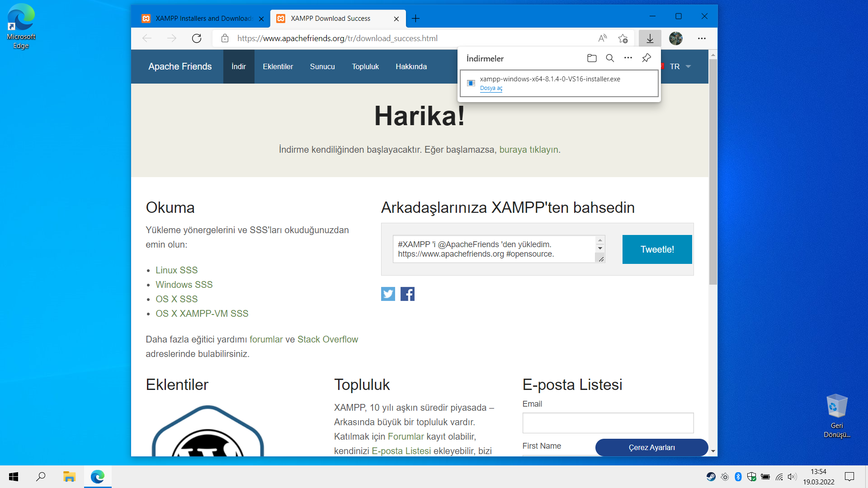This screenshot has width=868, height=488.
Task: Open the Eklentiler navigation menu
Action: pyautogui.click(x=278, y=66)
